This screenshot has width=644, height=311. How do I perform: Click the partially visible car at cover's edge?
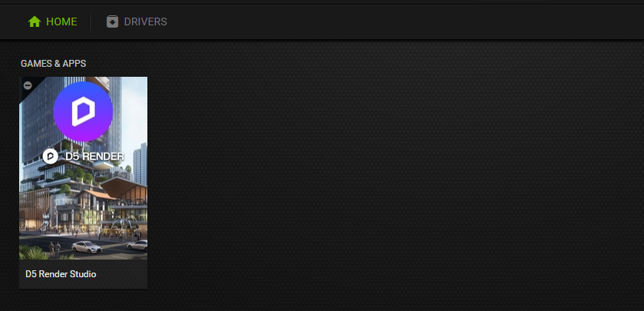point(137,245)
